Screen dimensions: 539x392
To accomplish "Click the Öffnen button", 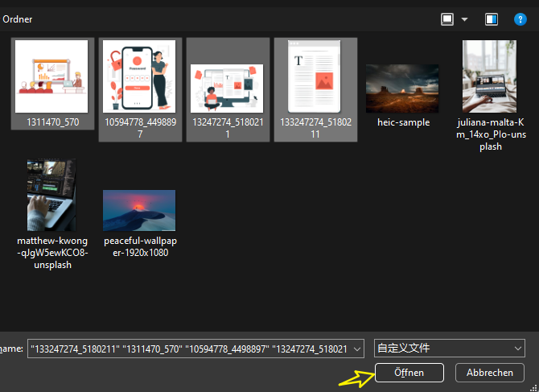I will click(x=409, y=373).
